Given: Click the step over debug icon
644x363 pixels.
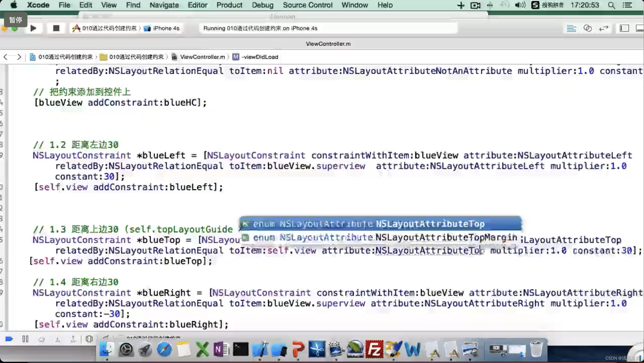Looking at the screenshot, I should point(42,339).
